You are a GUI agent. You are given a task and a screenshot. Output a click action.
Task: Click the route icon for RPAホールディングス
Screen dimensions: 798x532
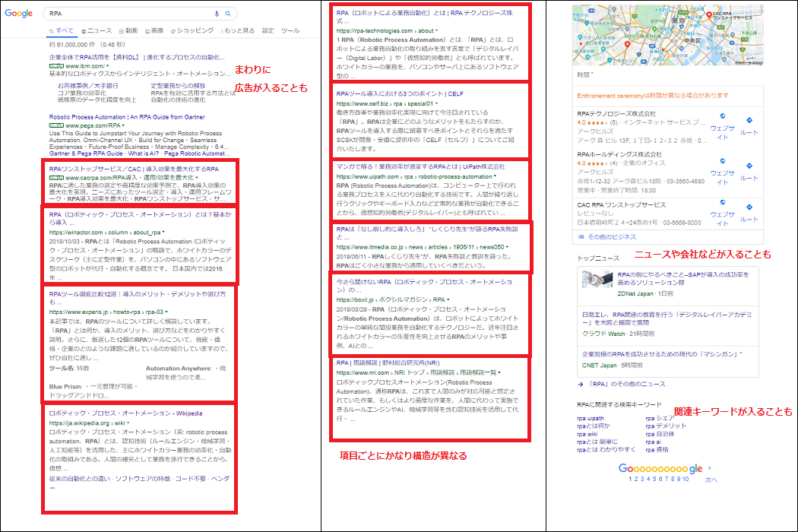click(x=749, y=166)
